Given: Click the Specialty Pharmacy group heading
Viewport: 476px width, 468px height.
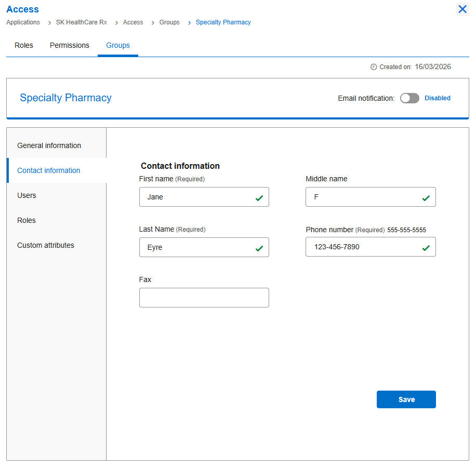Looking at the screenshot, I should [x=65, y=98].
